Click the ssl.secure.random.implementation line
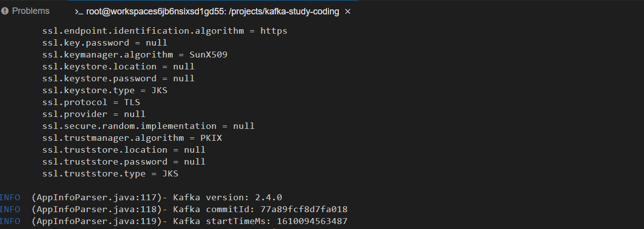Image resolution: width=644 pixels, height=229 pixels. [x=148, y=126]
